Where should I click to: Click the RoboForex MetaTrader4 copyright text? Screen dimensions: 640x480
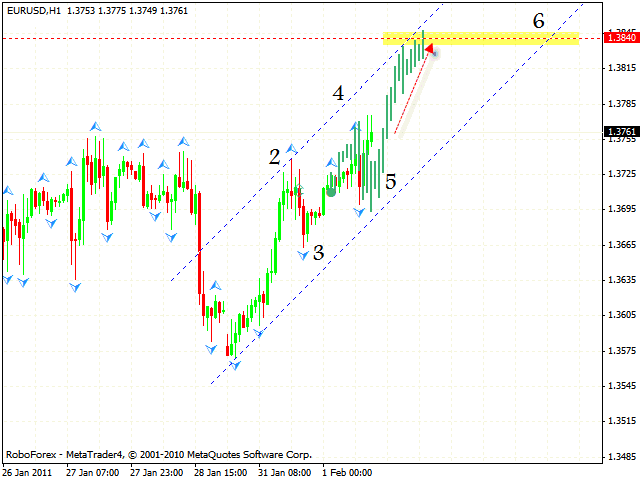[159, 454]
